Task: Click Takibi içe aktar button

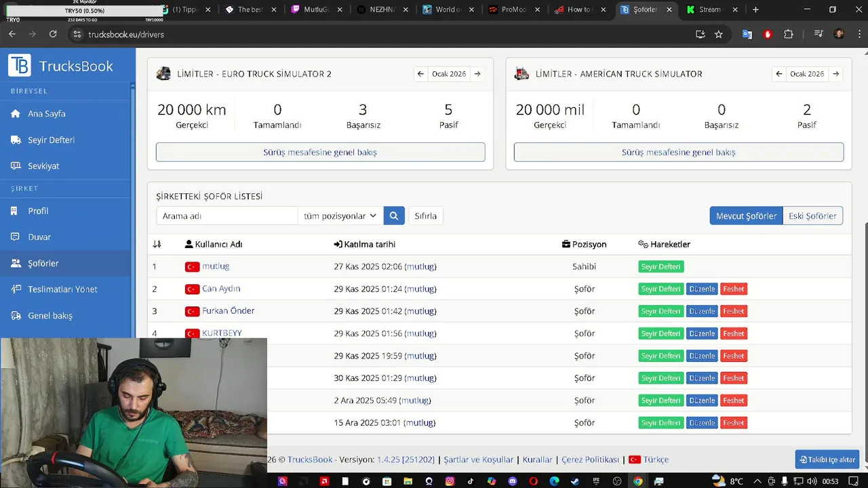Action: [x=827, y=459]
